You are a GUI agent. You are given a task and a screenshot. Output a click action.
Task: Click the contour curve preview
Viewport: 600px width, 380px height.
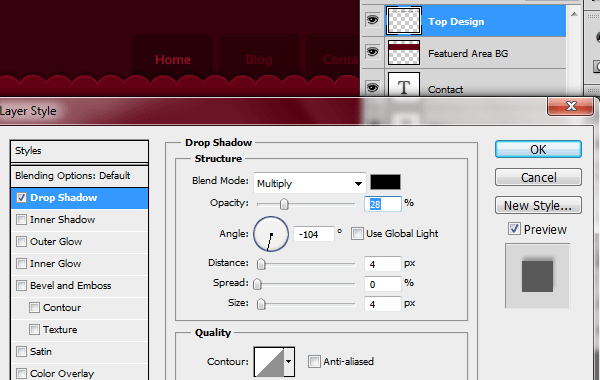tap(269, 362)
